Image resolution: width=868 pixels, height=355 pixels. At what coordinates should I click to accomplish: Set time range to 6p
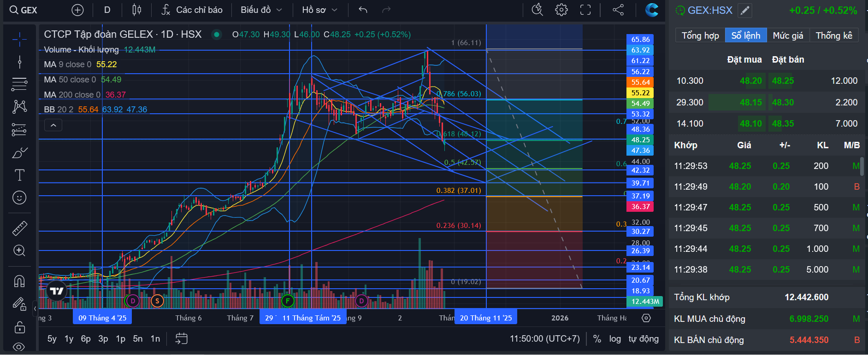pos(86,339)
